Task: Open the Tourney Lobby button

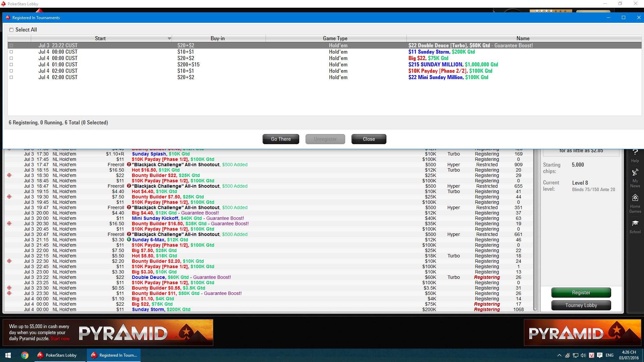Action: (581, 305)
